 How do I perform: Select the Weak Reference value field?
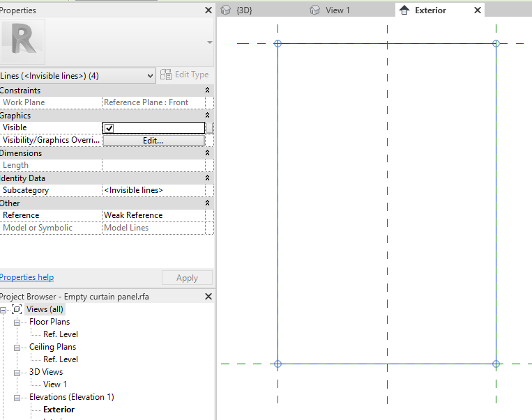pos(153,215)
